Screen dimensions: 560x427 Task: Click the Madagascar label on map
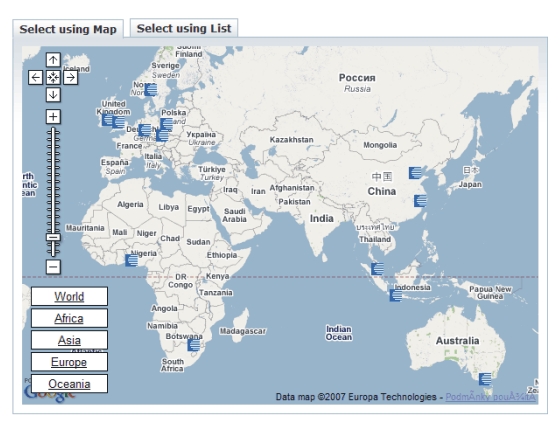tap(243, 331)
